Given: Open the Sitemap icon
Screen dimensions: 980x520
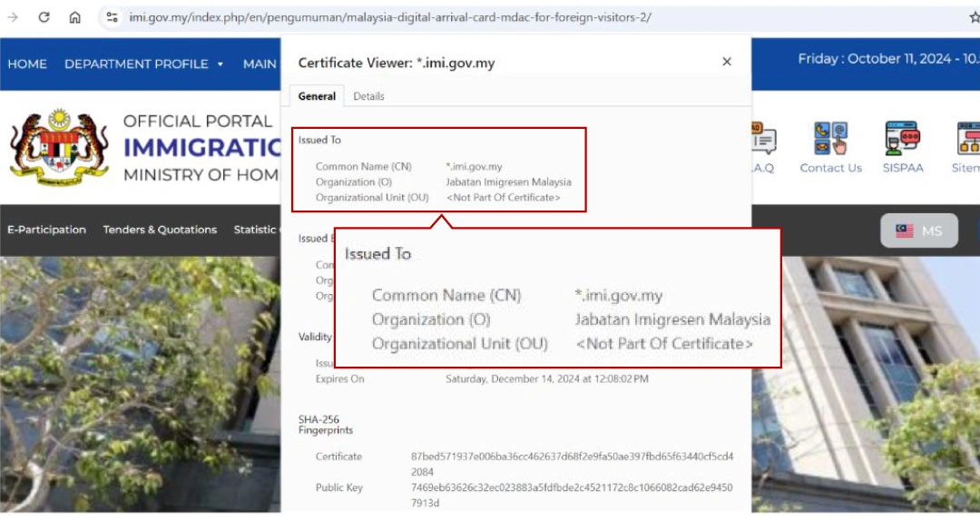Looking at the screenshot, I should [x=967, y=147].
